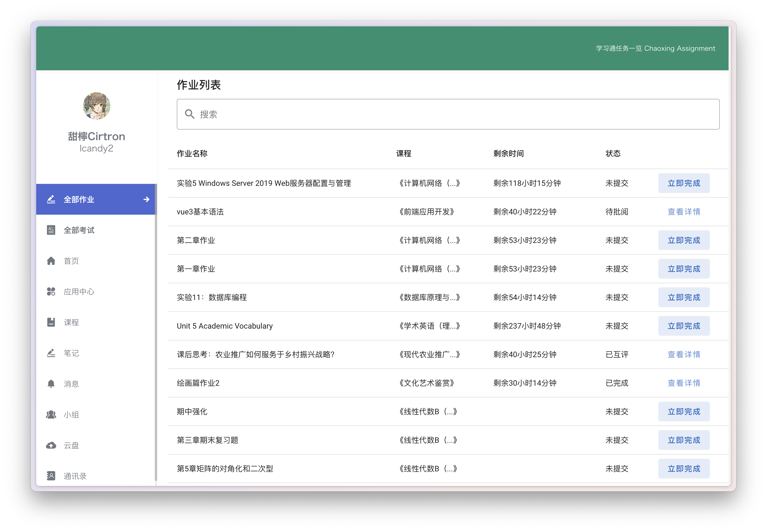
Task: Click the home icon for 首页
Action: (51, 261)
